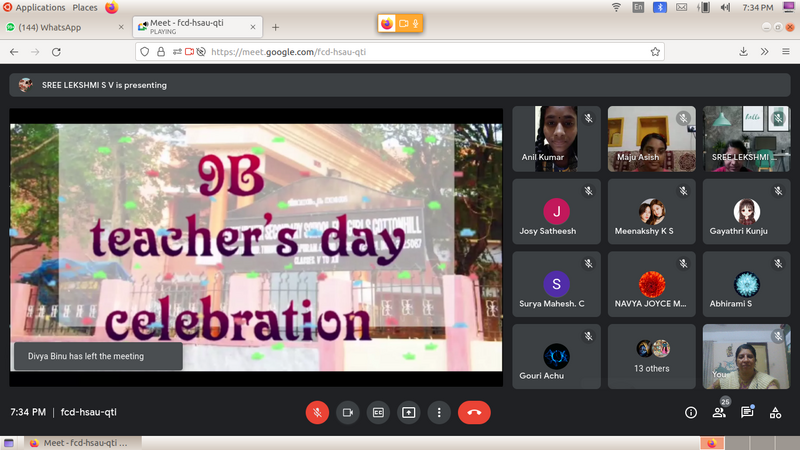Open the Applications menu in top bar

[40, 7]
